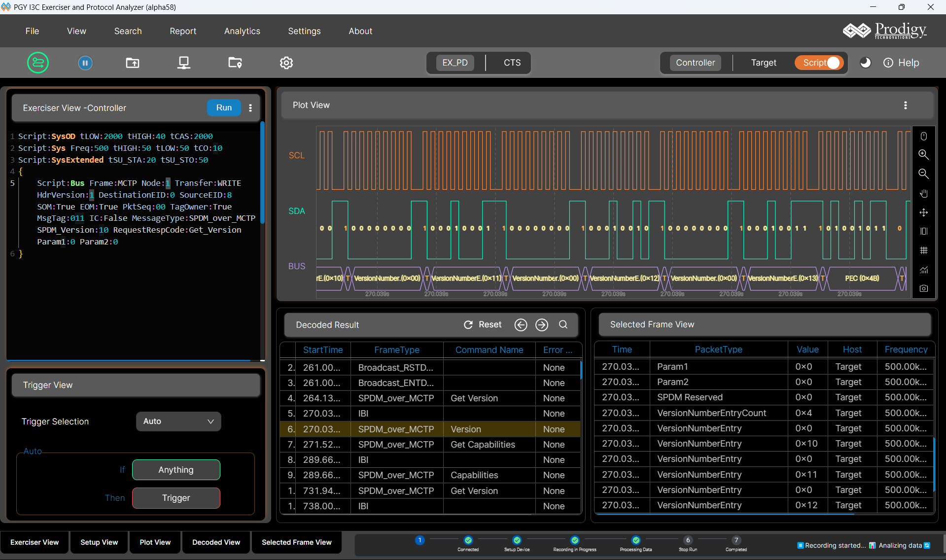Open Plot View three-dot options menu
The height and width of the screenshot is (560, 946).
(905, 105)
